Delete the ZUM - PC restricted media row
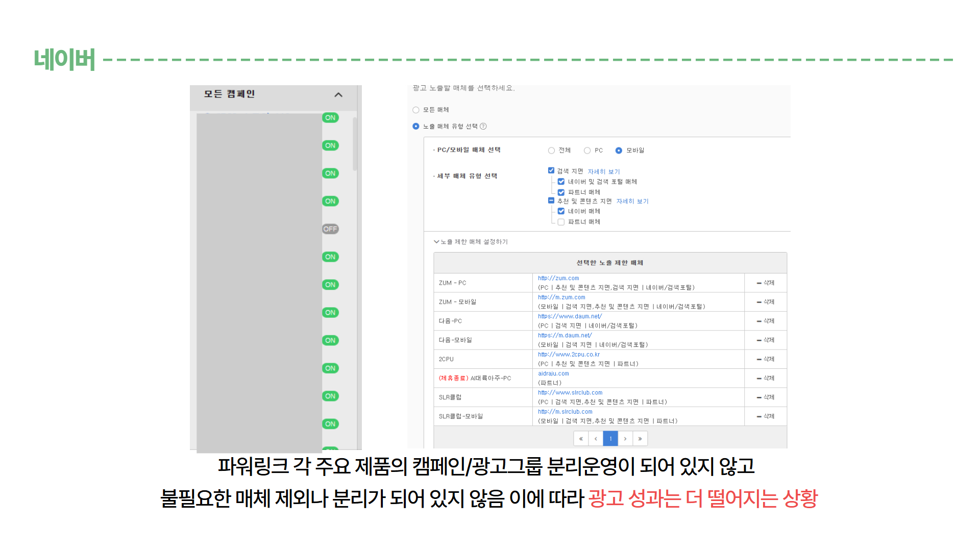The height and width of the screenshot is (551, 980). tap(766, 283)
